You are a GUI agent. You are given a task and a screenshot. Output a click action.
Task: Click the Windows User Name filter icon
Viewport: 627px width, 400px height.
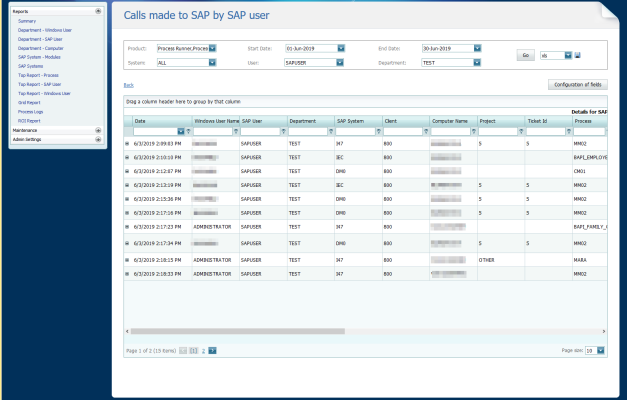pyautogui.click(x=236, y=131)
